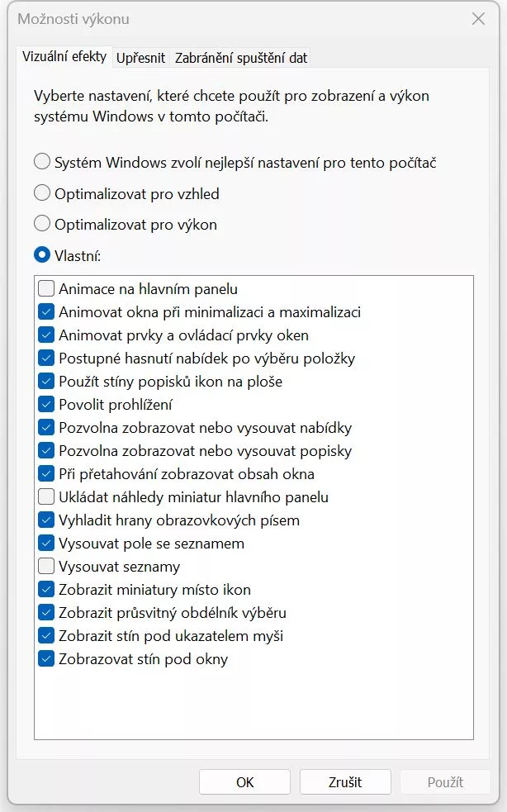This screenshot has width=507, height=812.
Task: Turn off Vyhladit hrany obrazovkových písem
Action: [46, 520]
